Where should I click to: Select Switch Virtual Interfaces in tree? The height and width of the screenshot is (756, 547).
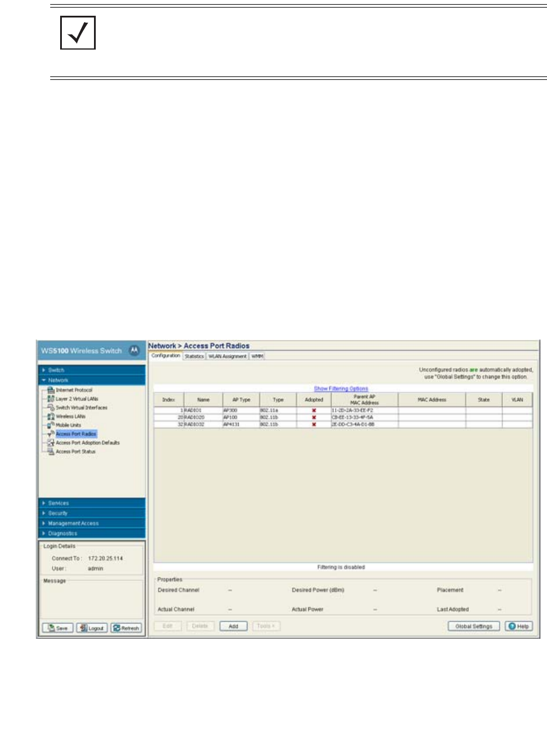82,408
